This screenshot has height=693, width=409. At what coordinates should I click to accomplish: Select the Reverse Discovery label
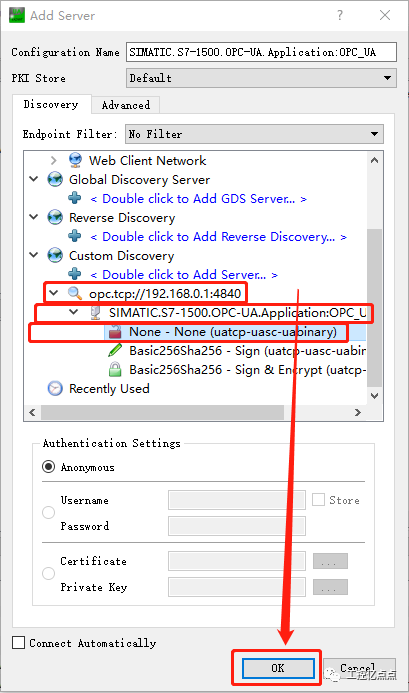(122, 217)
